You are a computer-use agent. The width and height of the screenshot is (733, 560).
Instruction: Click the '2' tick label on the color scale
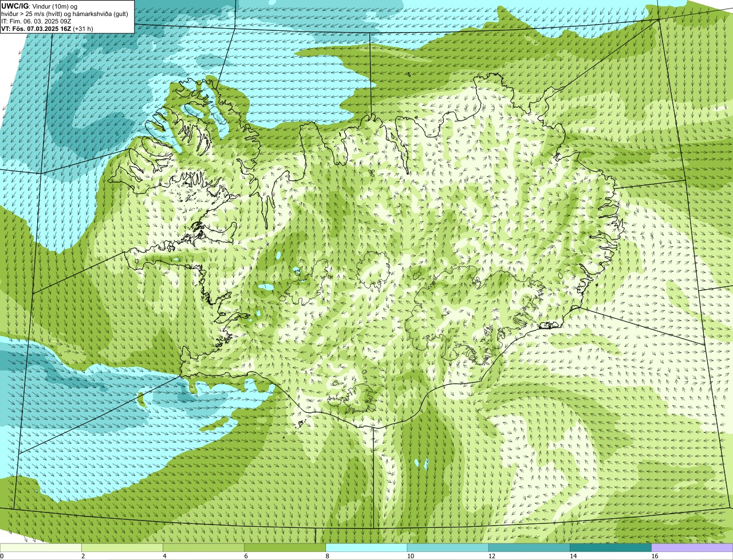point(83,556)
